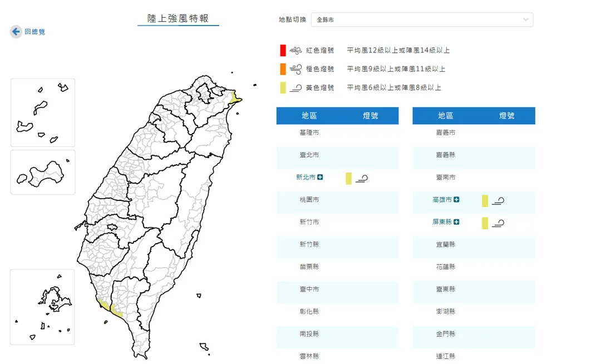Click the dropdown chevron in 地點切換
Viewport: 601px width, 364px height.
525,19
